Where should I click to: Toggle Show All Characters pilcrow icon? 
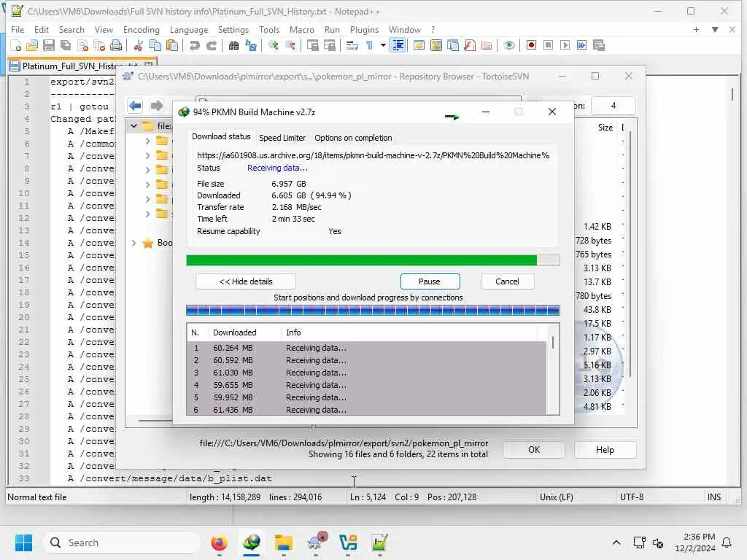pyautogui.click(x=369, y=46)
